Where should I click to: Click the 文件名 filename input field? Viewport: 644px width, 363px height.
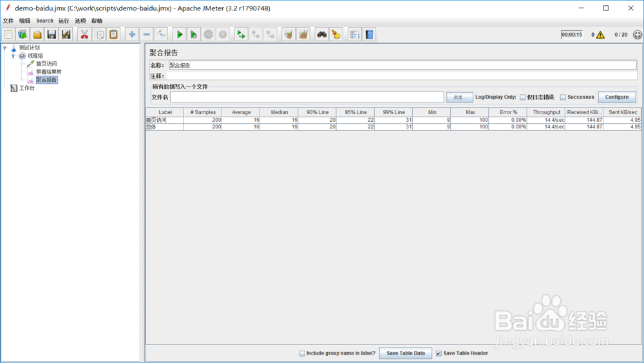(307, 97)
